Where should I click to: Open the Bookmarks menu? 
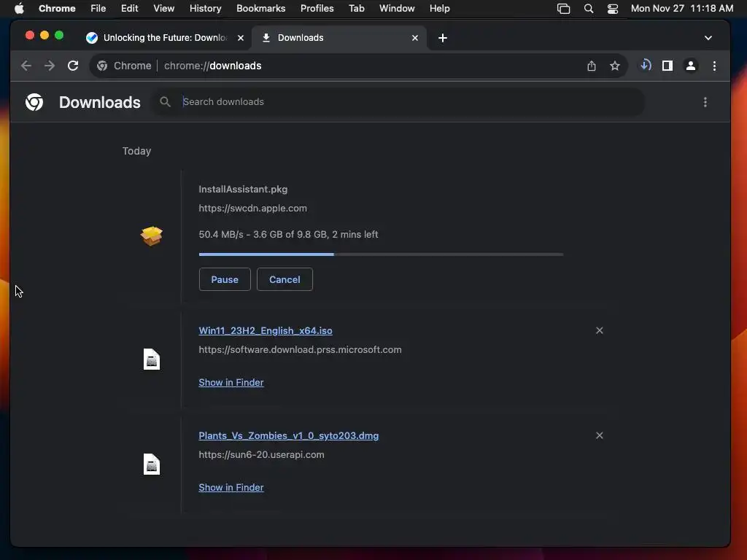coord(260,8)
